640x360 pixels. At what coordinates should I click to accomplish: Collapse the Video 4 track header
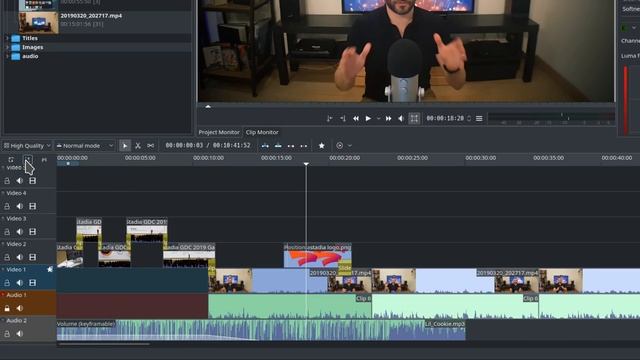3,193
